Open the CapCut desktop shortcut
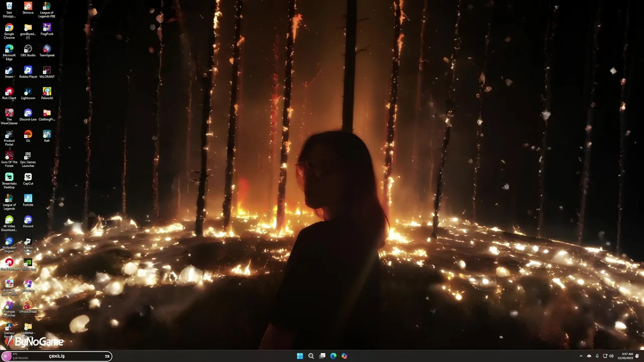The width and height of the screenshot is (644, 362). [28, 179]
